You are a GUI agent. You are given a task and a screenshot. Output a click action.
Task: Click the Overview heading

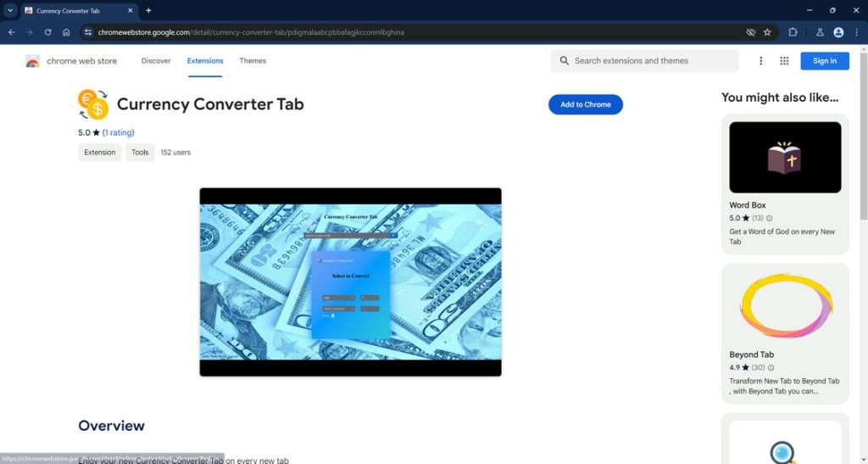click(x=111, y=425)
